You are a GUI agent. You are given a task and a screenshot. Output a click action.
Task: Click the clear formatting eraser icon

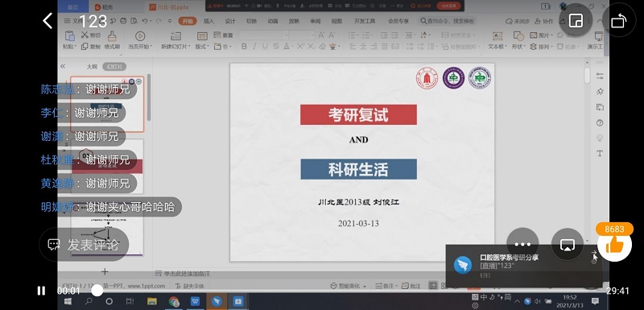323,47
